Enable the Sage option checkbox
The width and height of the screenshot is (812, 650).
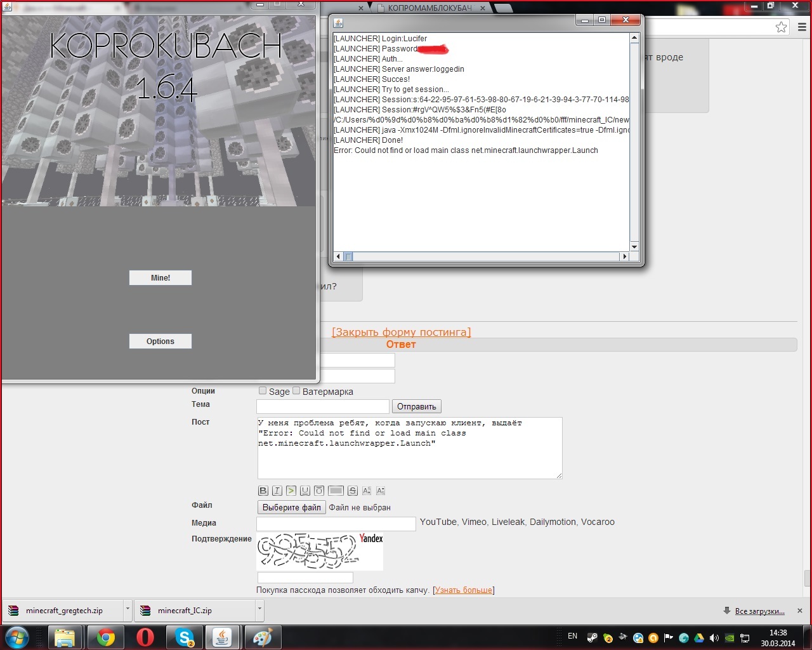(263, 391)
